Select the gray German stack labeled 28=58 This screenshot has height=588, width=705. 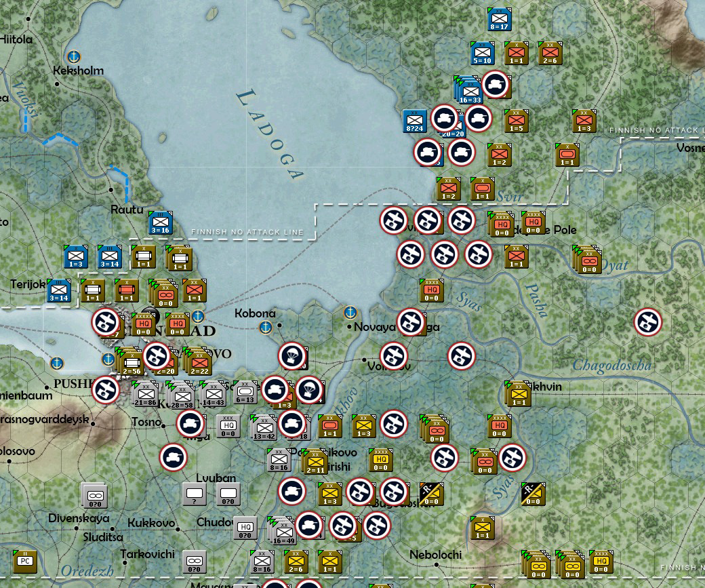[181, 395]
